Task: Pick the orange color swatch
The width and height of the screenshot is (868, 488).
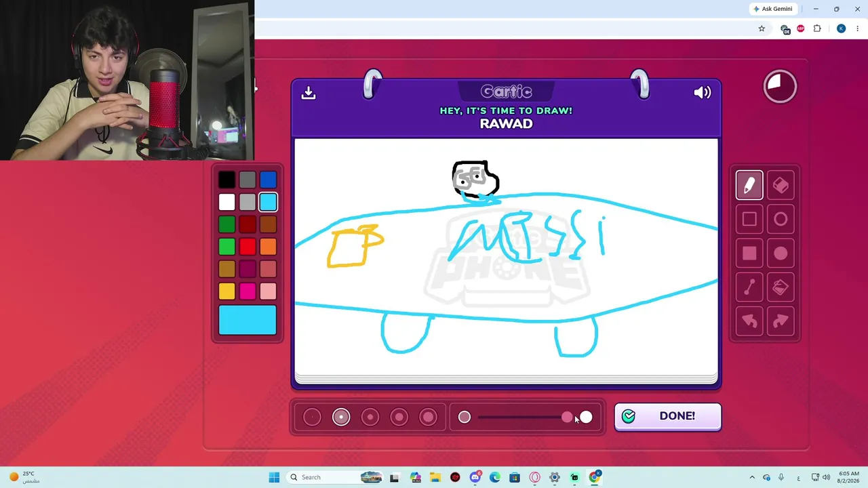Action: coord(268,247)
